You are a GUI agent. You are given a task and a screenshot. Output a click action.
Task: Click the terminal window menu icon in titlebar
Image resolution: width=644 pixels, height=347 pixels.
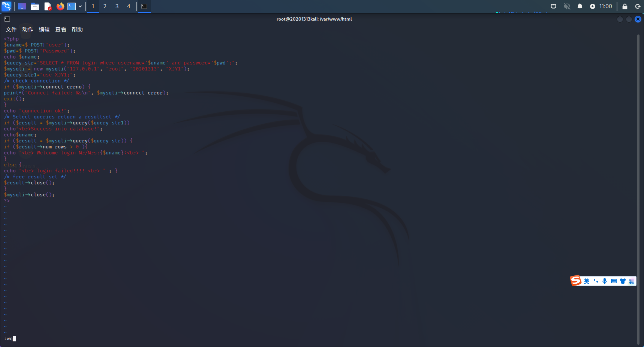(x=7, y=19)
